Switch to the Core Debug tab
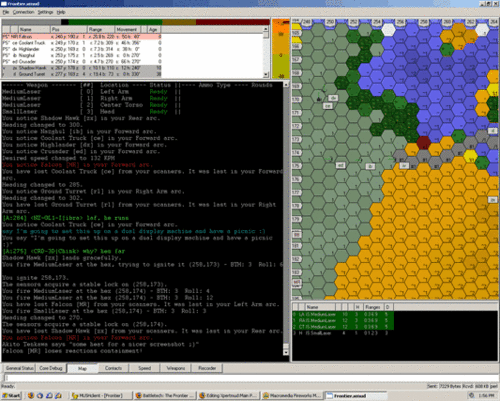Screen dimensions: 500x401 pyautogui.click(x=51, y=368)
